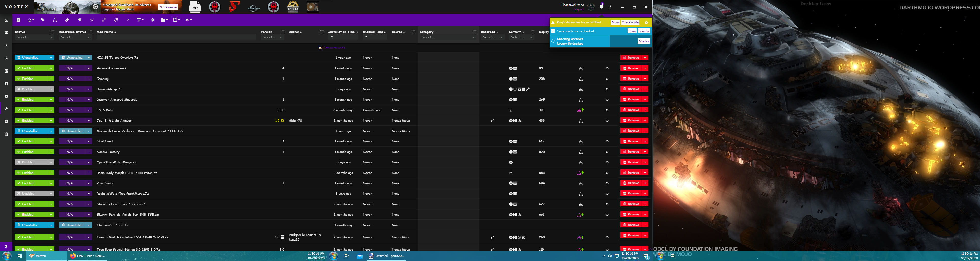Open the Category filter Select dropdown
This screenshot has height=261, width=980.
[x=448, y=37]
